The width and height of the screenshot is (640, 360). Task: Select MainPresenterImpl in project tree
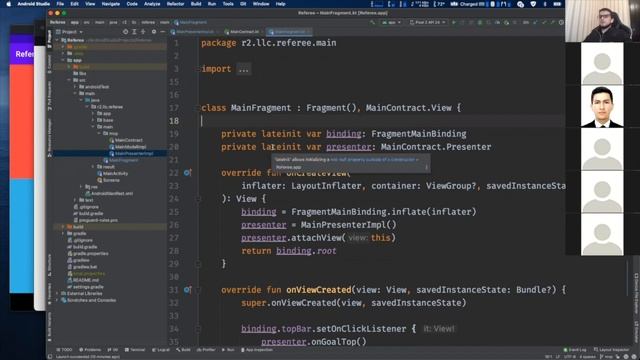coord(131,153)
